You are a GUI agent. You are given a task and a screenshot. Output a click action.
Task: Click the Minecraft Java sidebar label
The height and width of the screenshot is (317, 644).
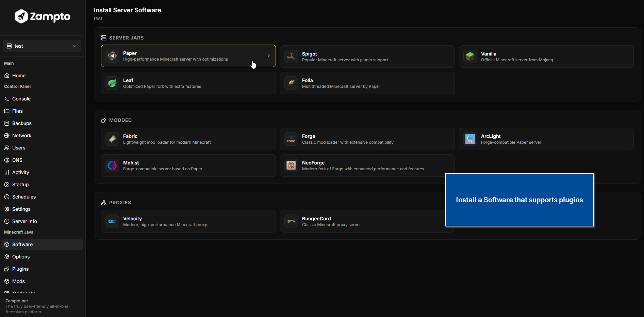tap(19, 232)
